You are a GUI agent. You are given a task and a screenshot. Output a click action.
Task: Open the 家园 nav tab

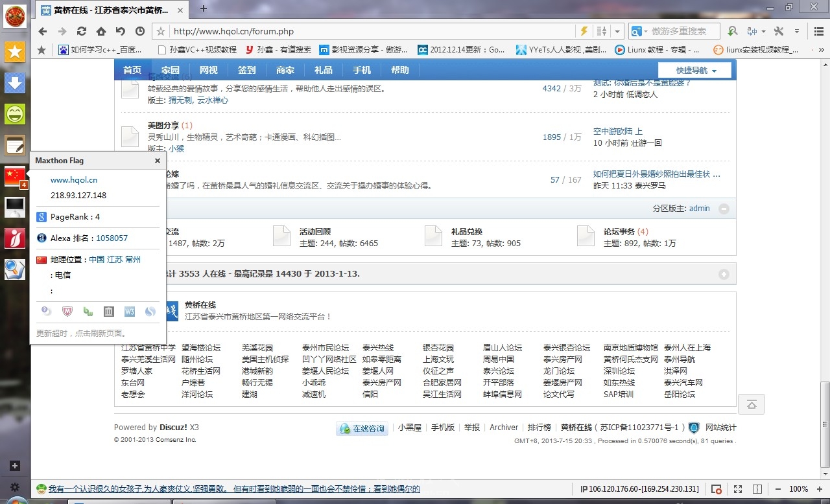point(171,70)
